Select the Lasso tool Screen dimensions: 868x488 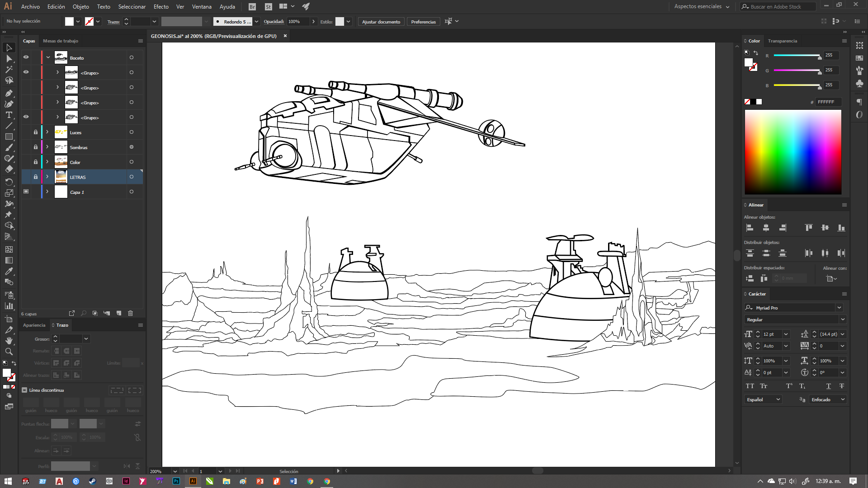(x=9, y=80)
